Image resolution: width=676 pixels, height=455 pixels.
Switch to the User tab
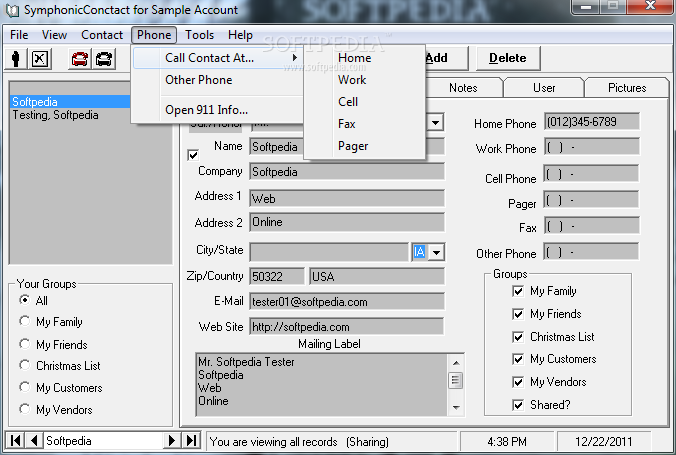[x=544, y=88]
